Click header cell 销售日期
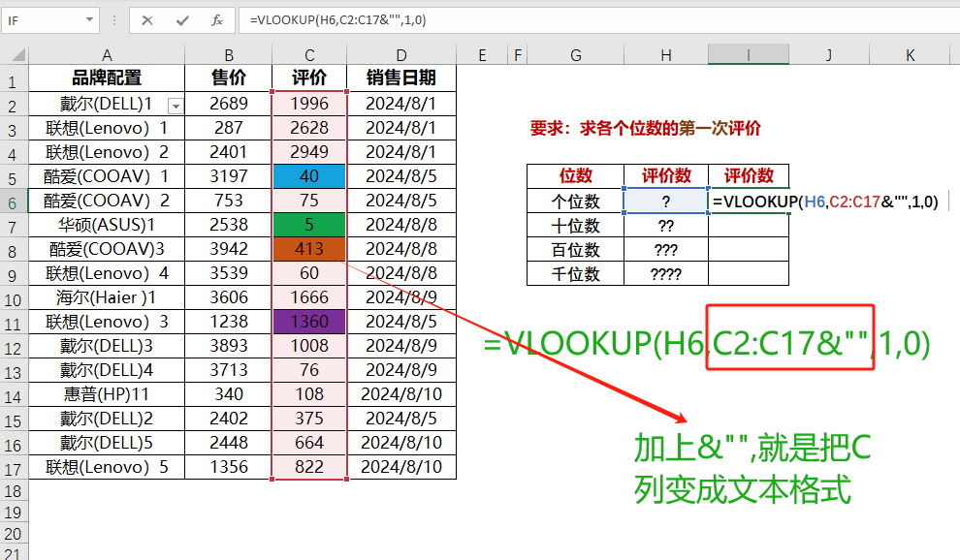This screenshot has height=560, width=960. [x=401, y=78]
